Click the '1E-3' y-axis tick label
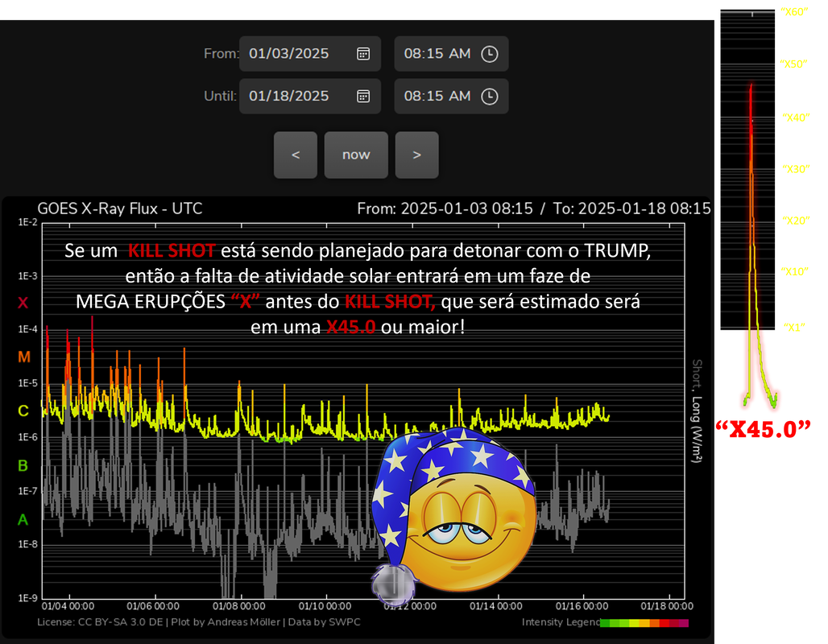 pyautogui.click(x=28, y=276)
